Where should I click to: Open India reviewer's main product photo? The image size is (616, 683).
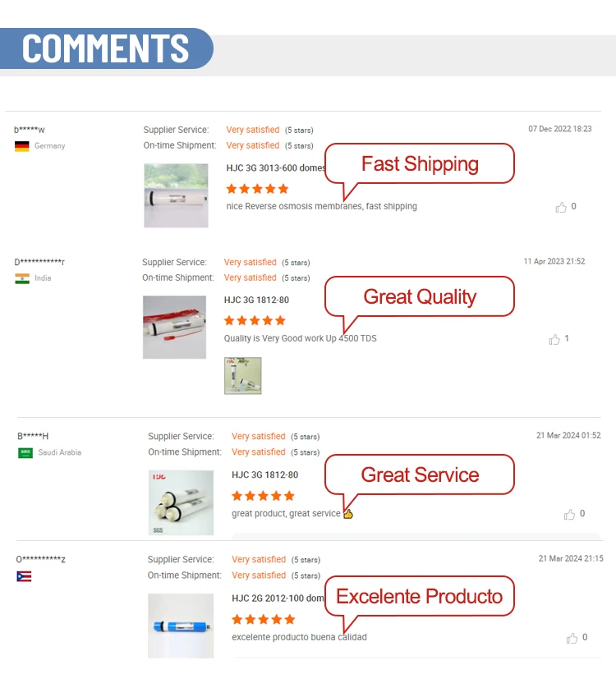(174, 327)
